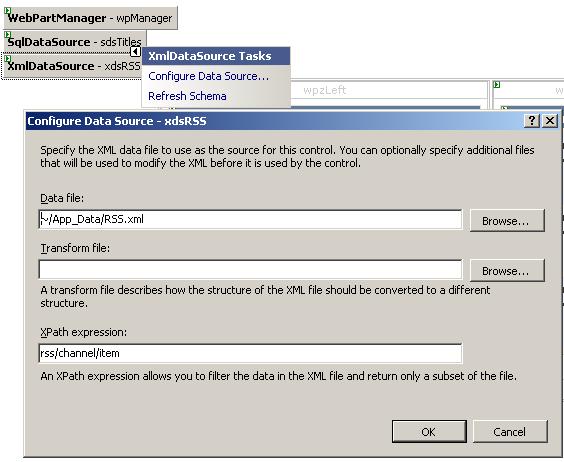Screen dimensions: 564x462
Task: Close the Configure Data Source dialog
Action: coord(550,121)
